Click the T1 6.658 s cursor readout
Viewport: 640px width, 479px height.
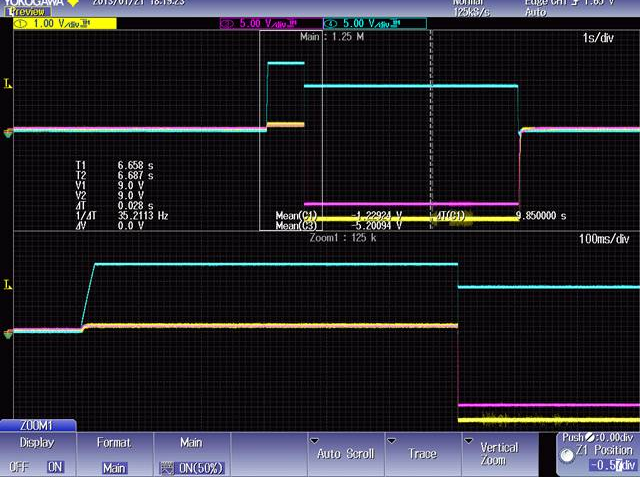coord(114,165)
